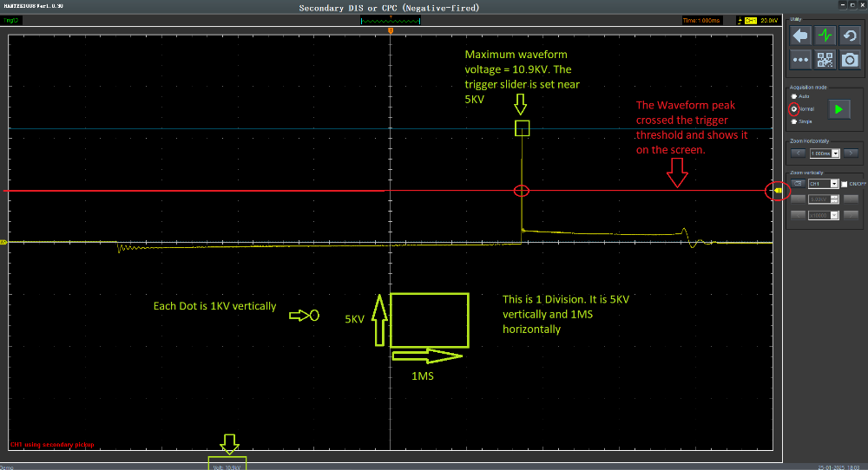The image size is (868, 470).
Task: Click the Volt 10.9kV status readout
Action: pyautogui.click(x=229, y=465)
